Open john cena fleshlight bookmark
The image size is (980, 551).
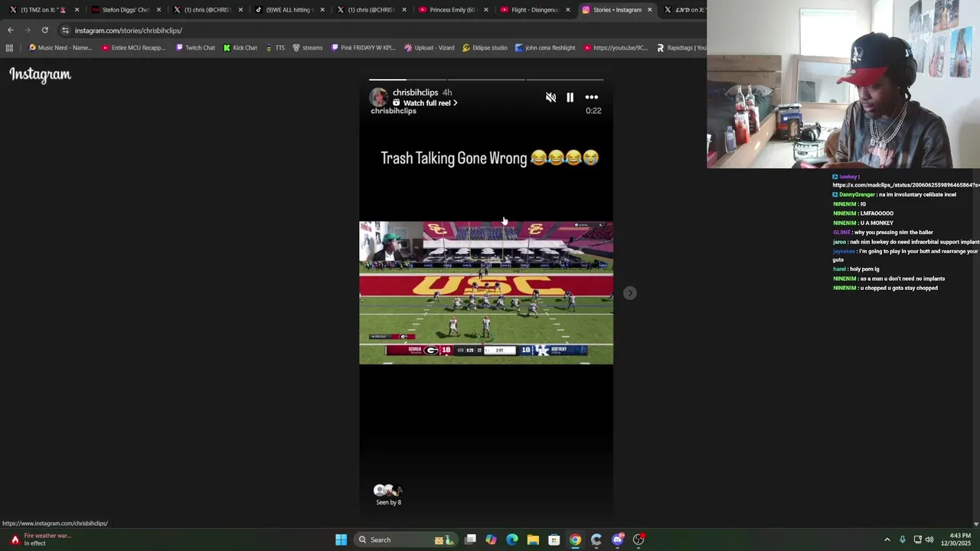click(545, 47)
